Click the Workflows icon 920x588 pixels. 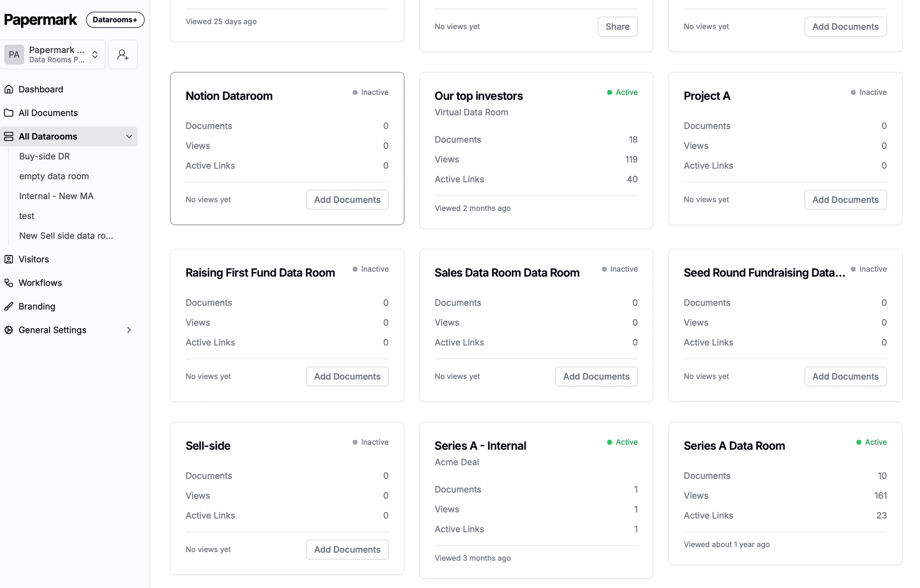pyautogui.click(x=8, y=283)
